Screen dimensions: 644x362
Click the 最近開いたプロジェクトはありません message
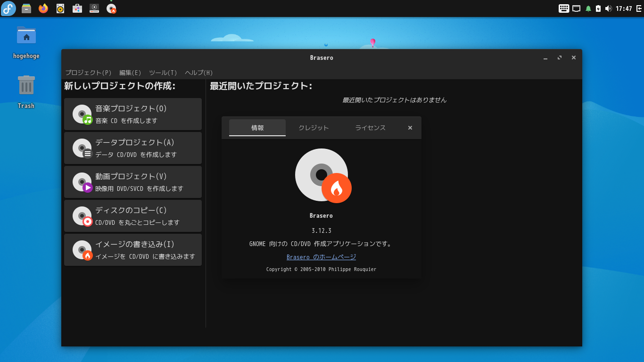tap(394, 100)
